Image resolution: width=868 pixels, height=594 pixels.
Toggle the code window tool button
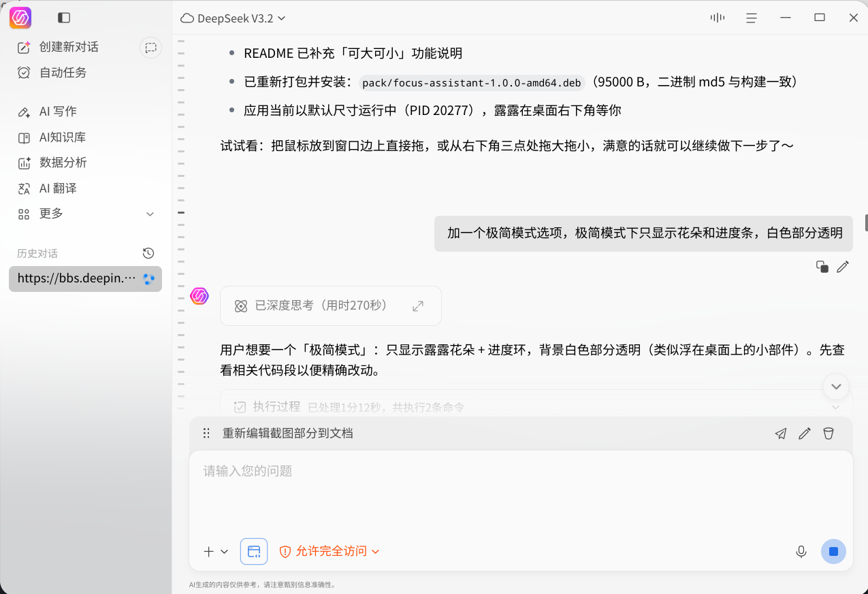pyautogui.click(x=254, y=551)
